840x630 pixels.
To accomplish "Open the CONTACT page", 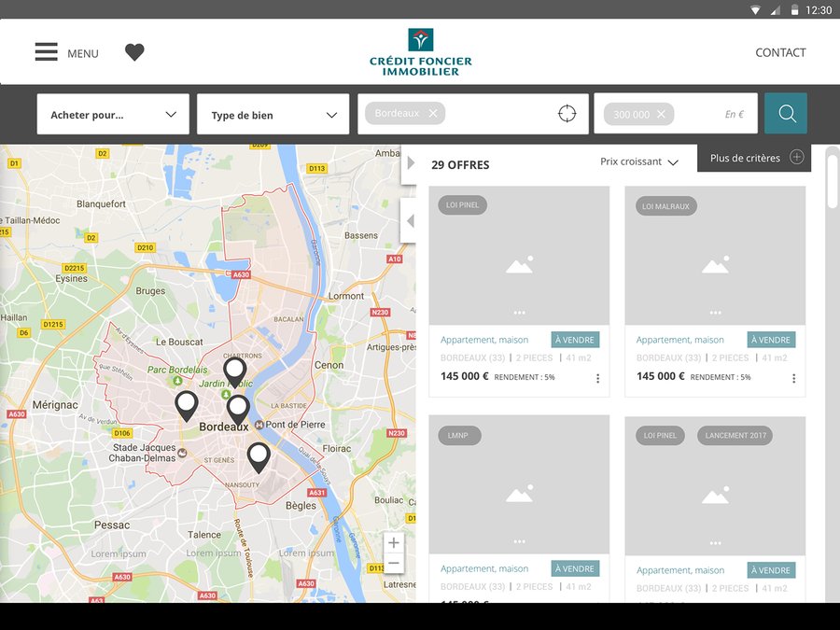I will click(780, 53).
